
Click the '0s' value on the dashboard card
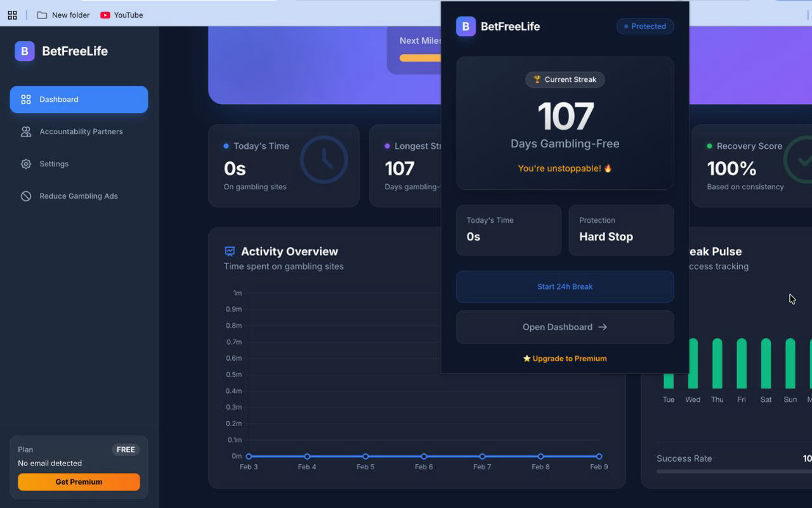[235, 168]
